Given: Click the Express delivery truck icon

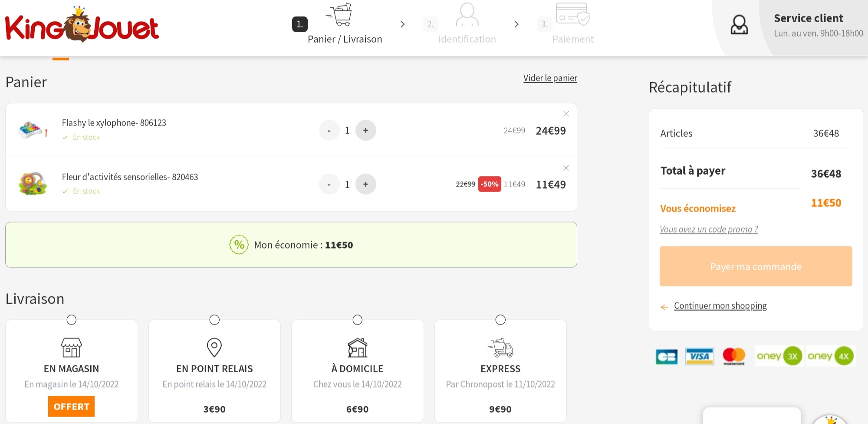Looking at the screenshot, I should coord(500,348).
